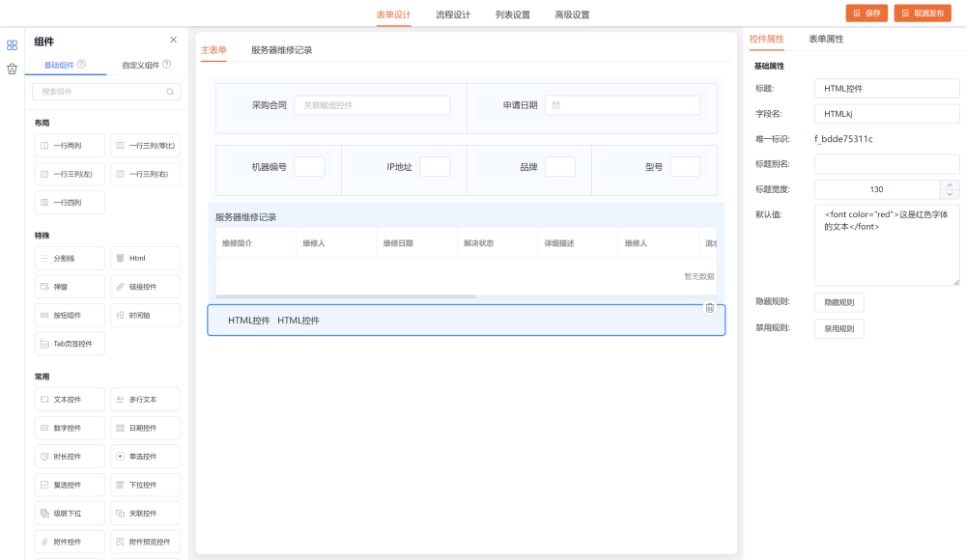Select the 单选控件 radio component

pos(145,456)
